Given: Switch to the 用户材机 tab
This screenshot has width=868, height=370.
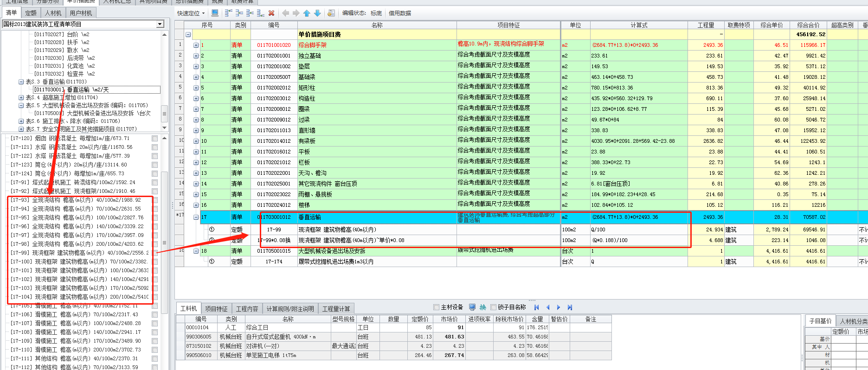Looking at the screenshot, I should point(81,13).
